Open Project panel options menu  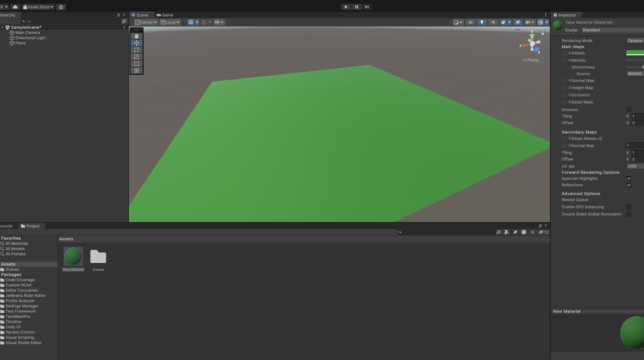[546, 226]
